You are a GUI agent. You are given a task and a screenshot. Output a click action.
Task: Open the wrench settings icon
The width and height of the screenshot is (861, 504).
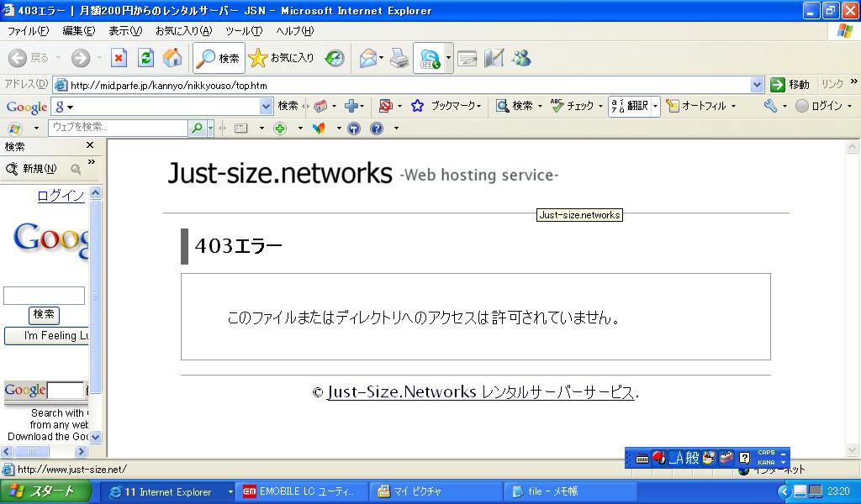[x=770, y=106]
